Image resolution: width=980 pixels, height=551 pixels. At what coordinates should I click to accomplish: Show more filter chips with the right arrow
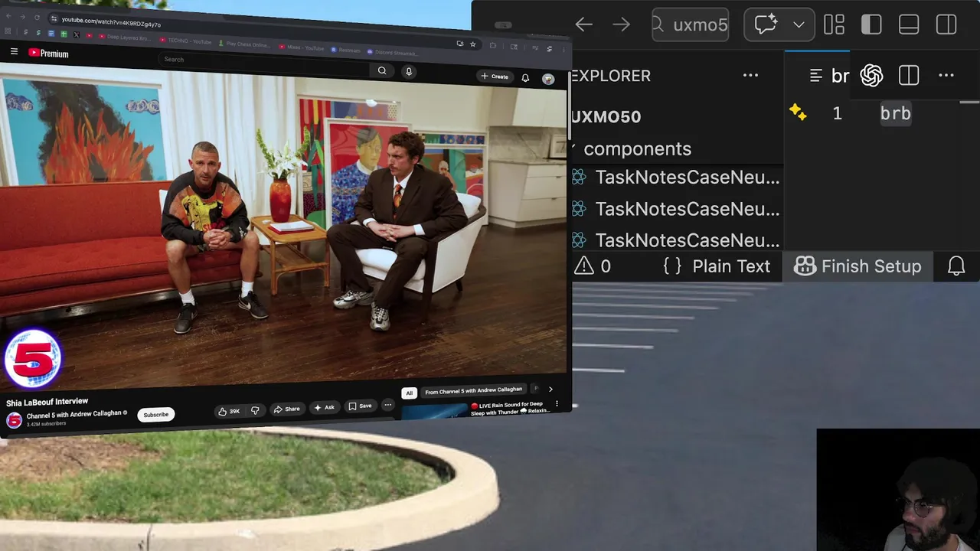coord(550,389)
